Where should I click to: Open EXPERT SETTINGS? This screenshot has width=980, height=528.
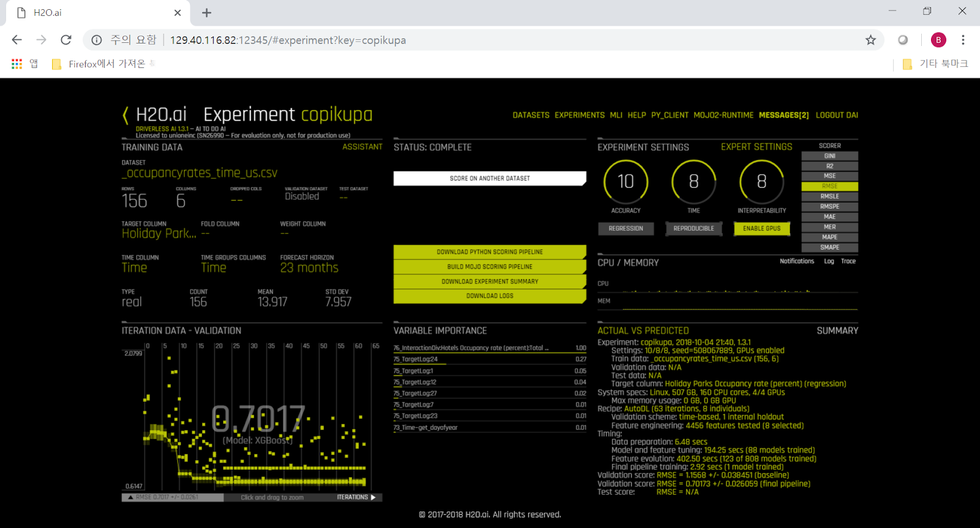click(756, 147)
